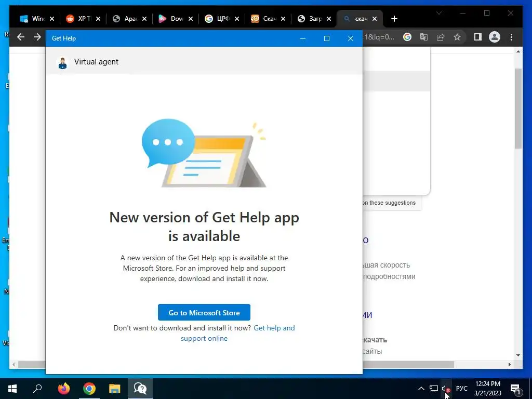
Task: Go forward in Chrome browser
Action: (x=37, y=37)
